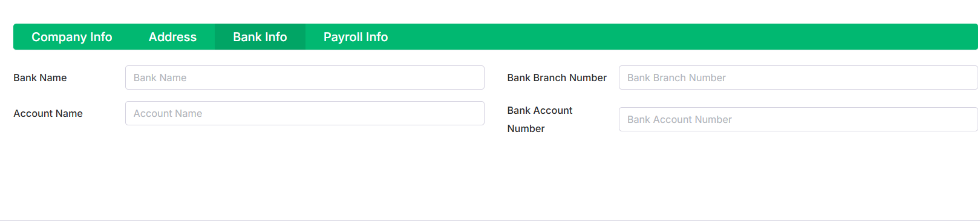Select the Bank Account Number input field
The height and width of the screenshot is (221, 980).
coord(798,119)
